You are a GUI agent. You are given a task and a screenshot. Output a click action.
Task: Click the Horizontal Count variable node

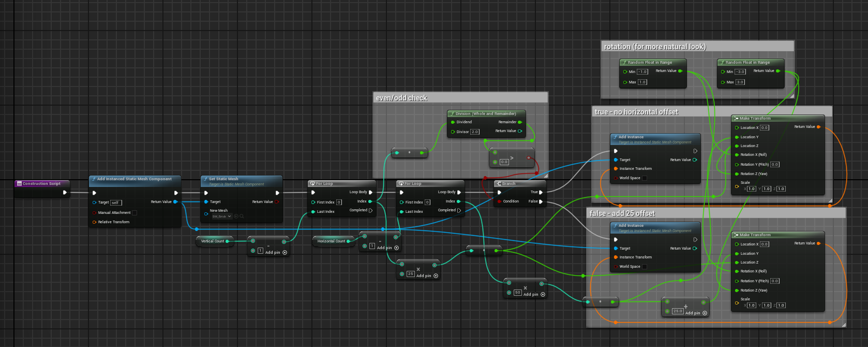click(x=331, y=241)
